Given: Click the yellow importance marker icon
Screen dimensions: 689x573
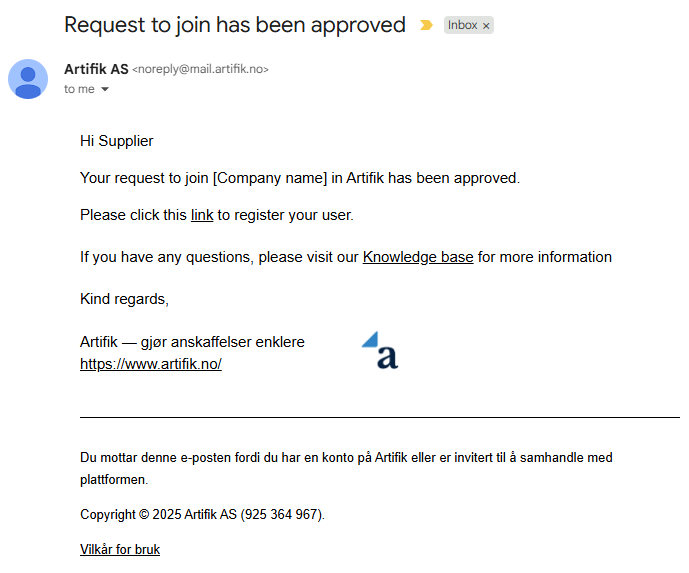Looking at the screenshot, I should 426,25.
